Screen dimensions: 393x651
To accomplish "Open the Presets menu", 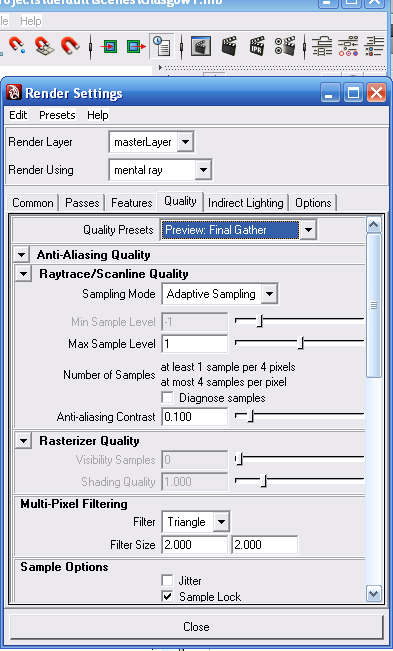I will (57, 115).
